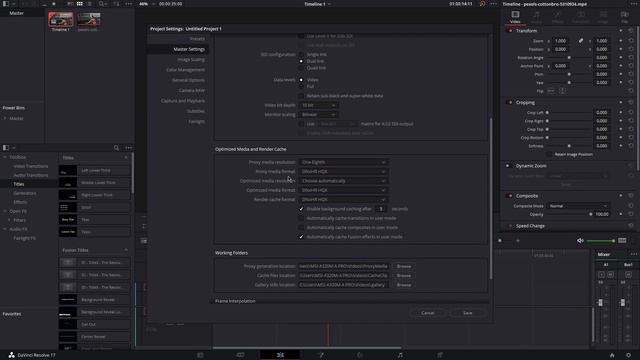Screen dimensions: 640x360
Task: Select Video data levels option
Action: [x=301, y=80]
